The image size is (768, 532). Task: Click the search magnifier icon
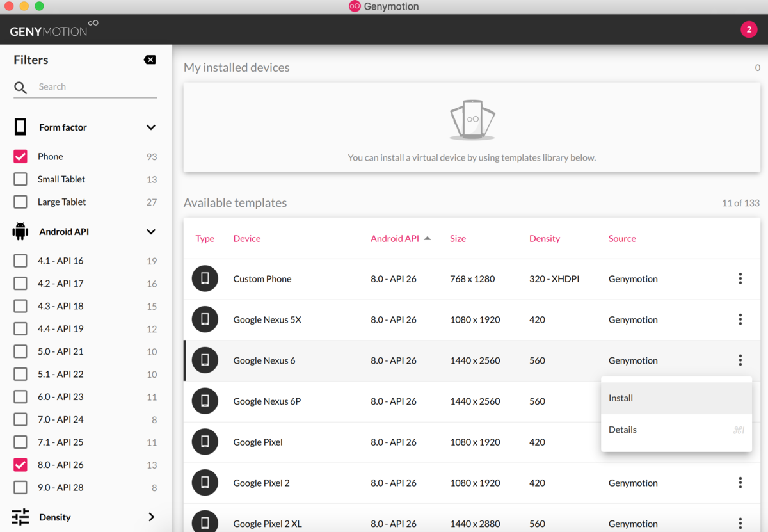tap(20, 88)
